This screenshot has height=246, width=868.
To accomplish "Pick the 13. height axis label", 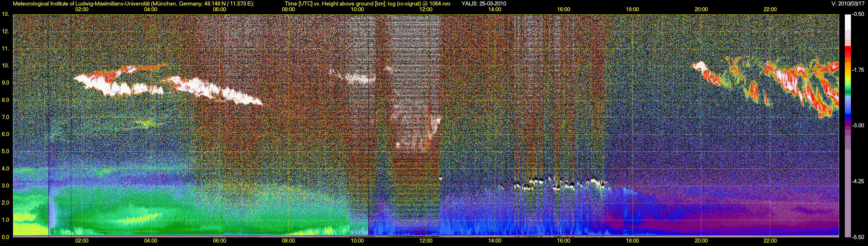I will click(x=5, y=14).
